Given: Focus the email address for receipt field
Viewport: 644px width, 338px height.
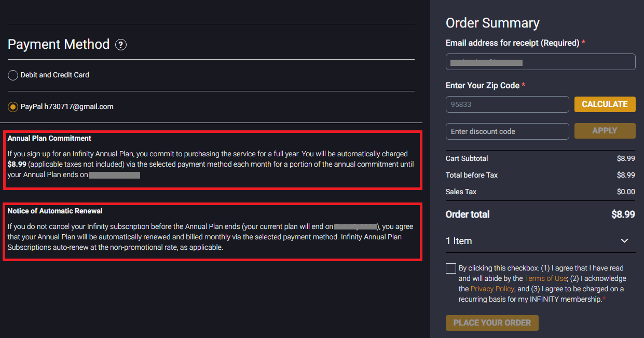Looking at the screenshot, I should click(540, 62).
